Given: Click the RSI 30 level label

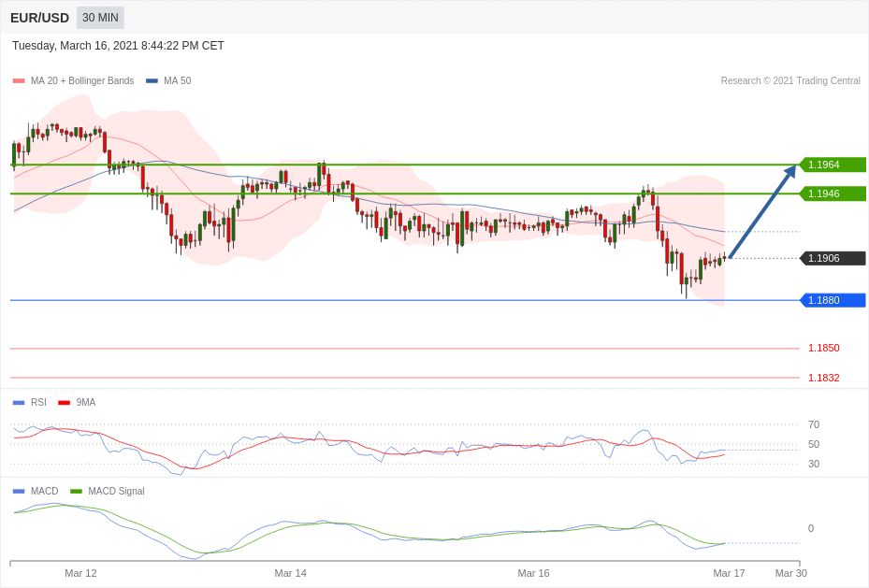Looking at the screenshot, I should click(x=814, y=464).
